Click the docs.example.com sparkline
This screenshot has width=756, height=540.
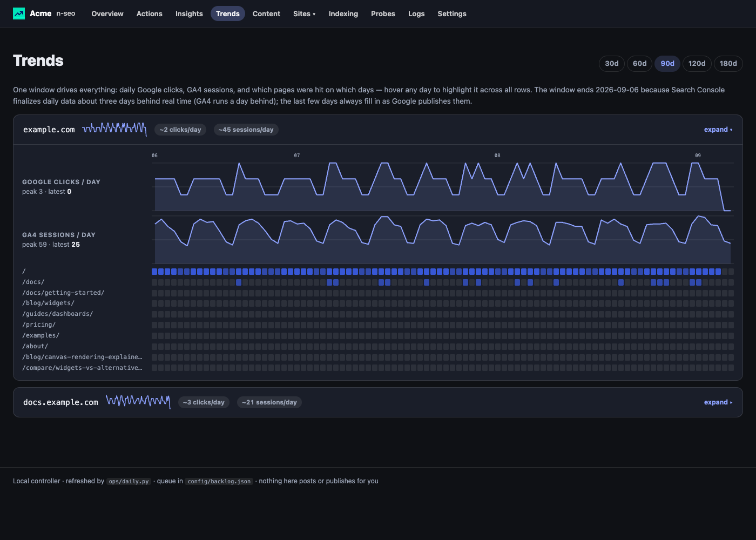[138, 402]
